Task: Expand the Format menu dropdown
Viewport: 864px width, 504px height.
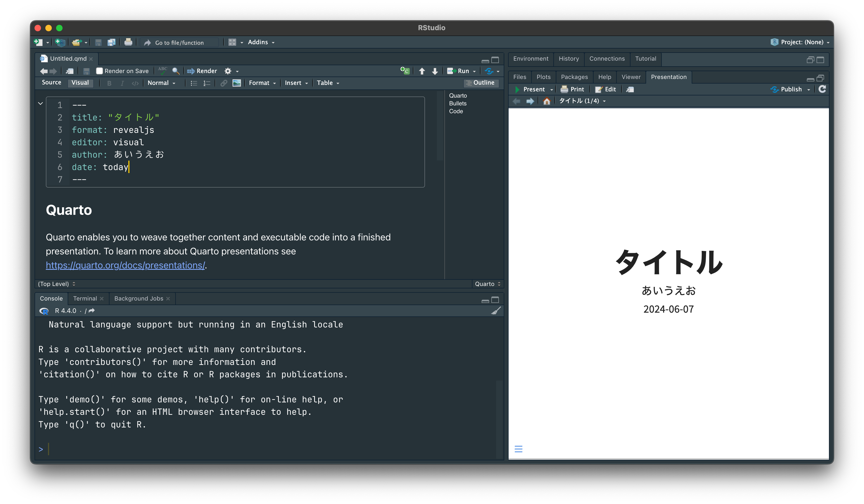Action: click(262, 83)
